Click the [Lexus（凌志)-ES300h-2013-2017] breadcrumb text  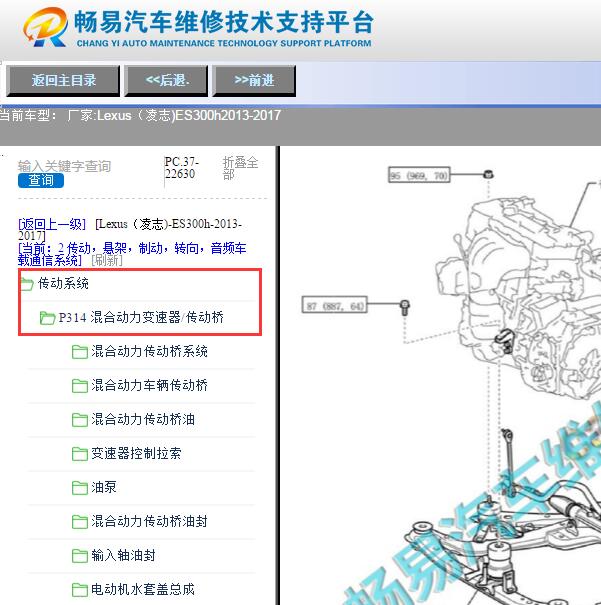(x=130, y=230)
